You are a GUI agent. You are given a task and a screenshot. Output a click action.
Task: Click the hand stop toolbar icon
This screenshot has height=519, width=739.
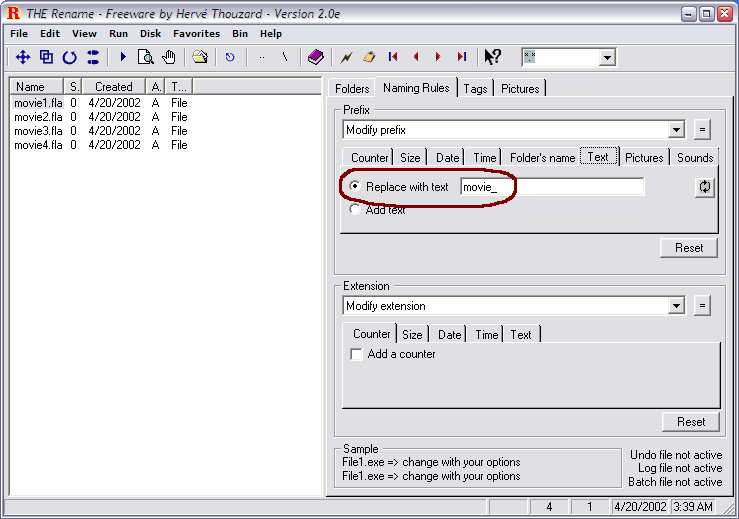point(169,57)
